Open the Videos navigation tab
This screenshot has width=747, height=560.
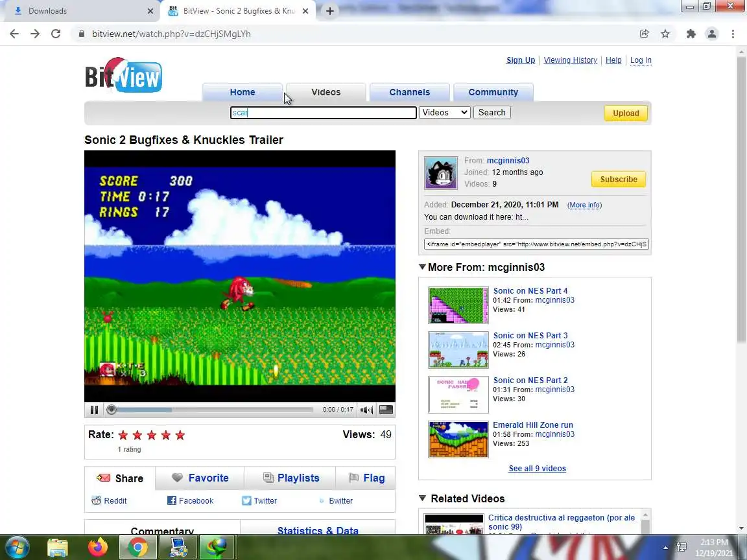click(326, 92)
